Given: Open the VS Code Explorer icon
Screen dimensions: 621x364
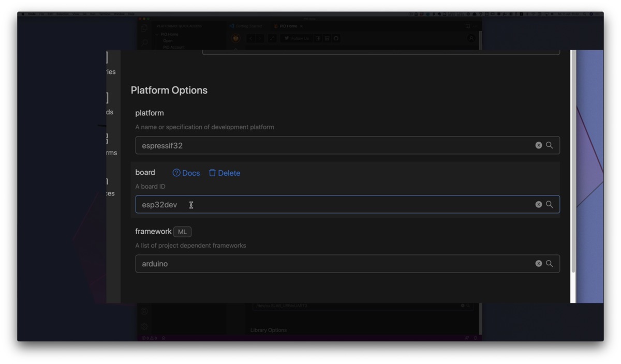Looking at the screenshot, I should pyautogui.click(x=144, y=28).
